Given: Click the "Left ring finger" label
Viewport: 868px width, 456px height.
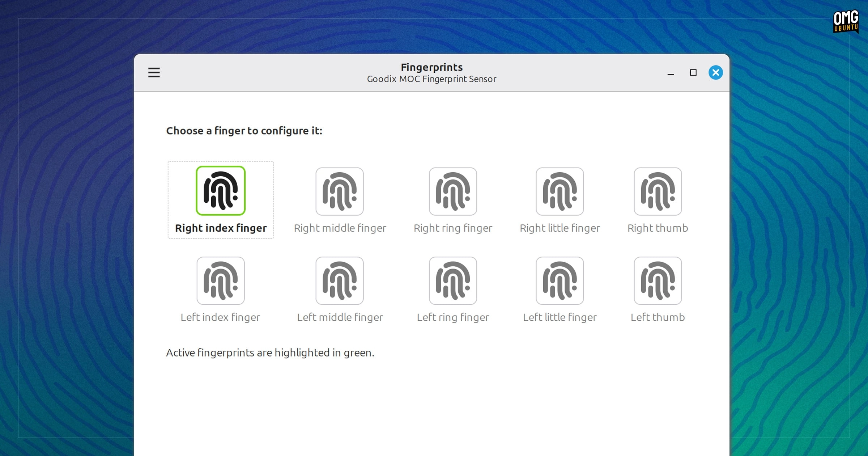Looking at the screenshot, I should pyautogui.click(x=453, y=318).
